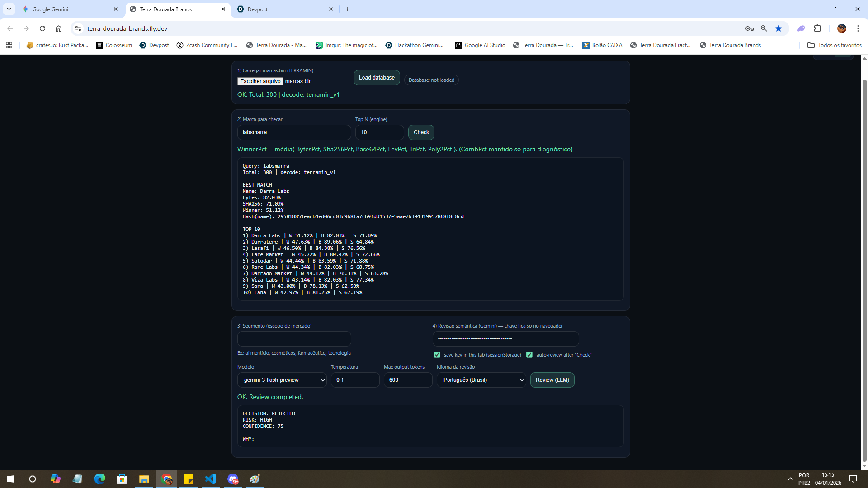The image size is (868, 488).
Task: Open Visual Studio Code from taskbar
Action: (x=211, y=479)
